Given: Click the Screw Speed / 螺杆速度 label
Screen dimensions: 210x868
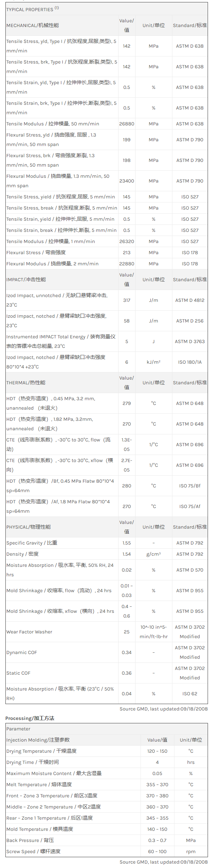Looking at the screenshot, I should click(33, 851).
